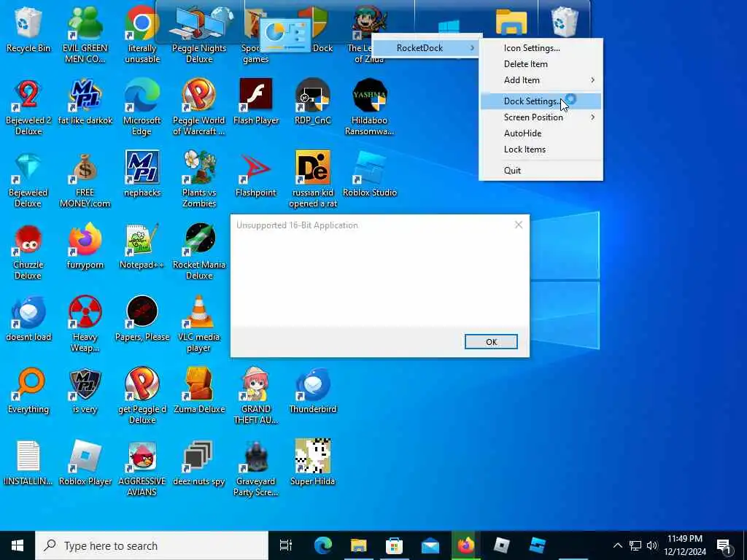This screenshot has width=747, height=560.
Task: Select Roblox Player desktop icon
Action: [85, 463]
